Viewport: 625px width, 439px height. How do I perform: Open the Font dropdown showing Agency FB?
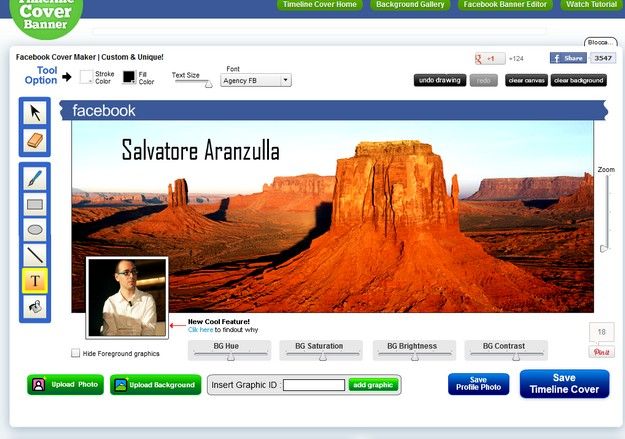[256, 81]
